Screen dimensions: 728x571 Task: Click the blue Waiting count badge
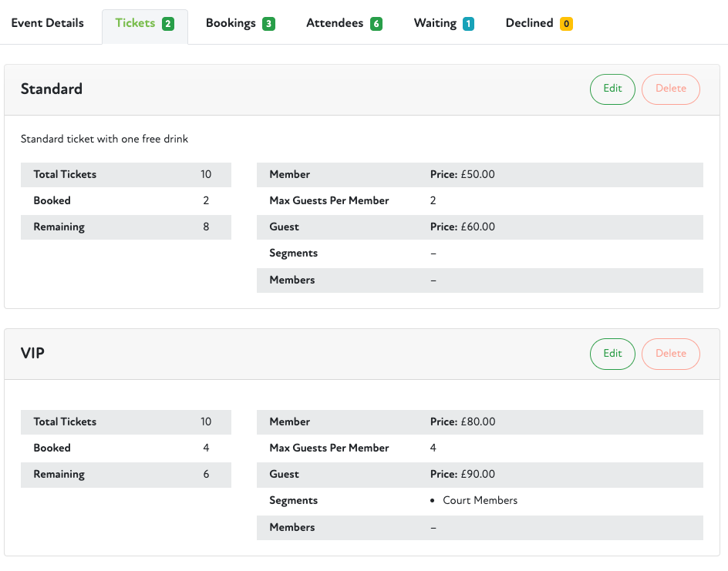pos(468,24)
